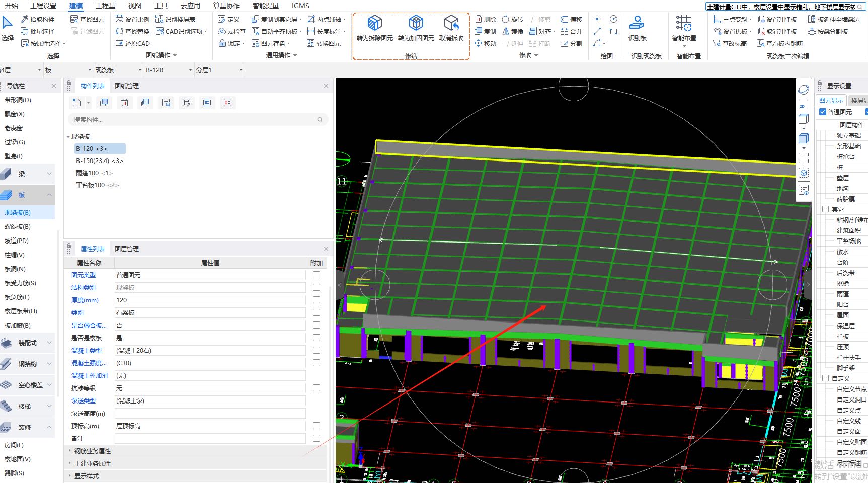Select 雨篷100 <1> in component list

coord(94,173)
